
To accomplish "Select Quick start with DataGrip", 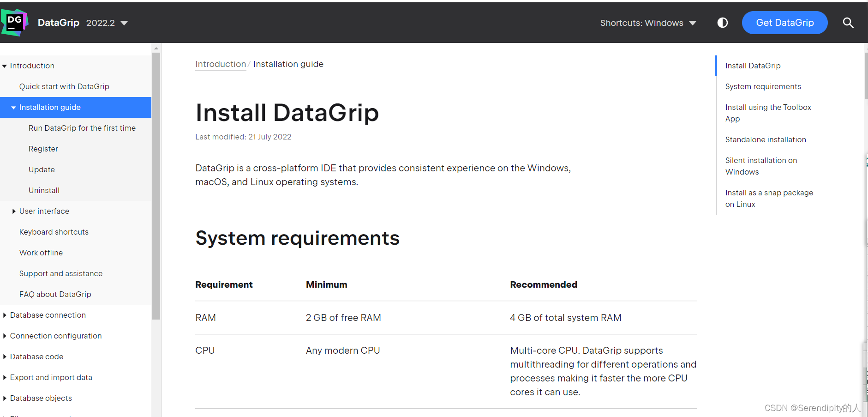I will [x=64, y=86].
